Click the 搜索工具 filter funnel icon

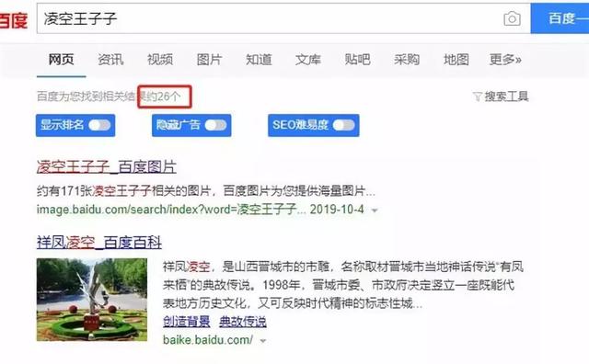[x=477, y=97]
